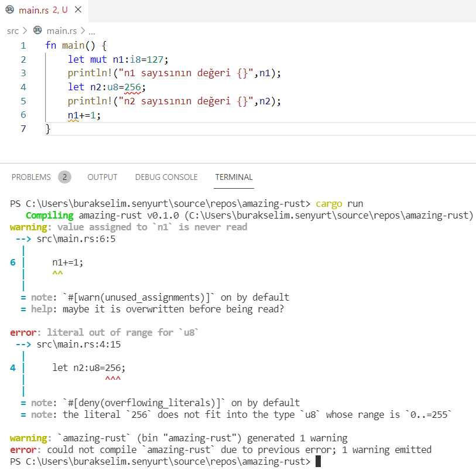Click the underlined n1 on line 6

coord(73,115)
